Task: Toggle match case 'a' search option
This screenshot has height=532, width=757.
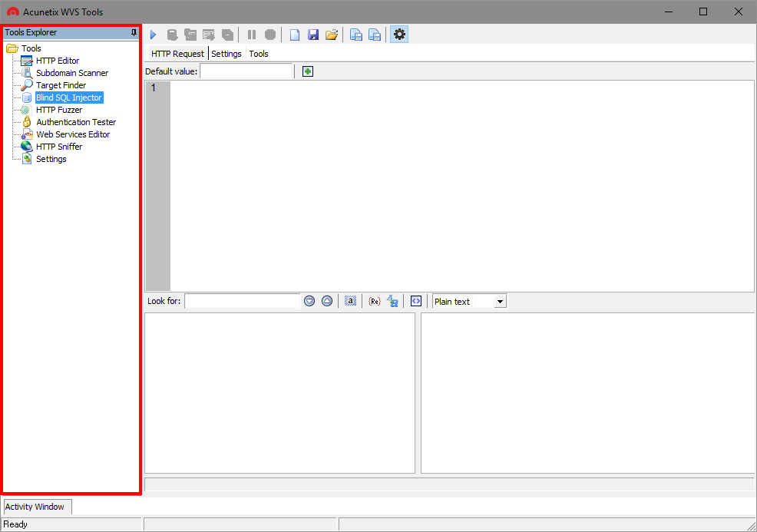Action: coord(351,301)
